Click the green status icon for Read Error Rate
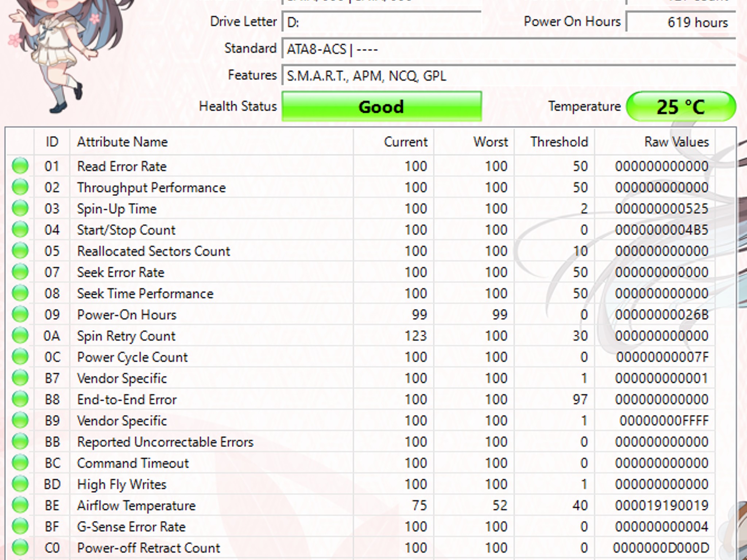 point(20,166)
